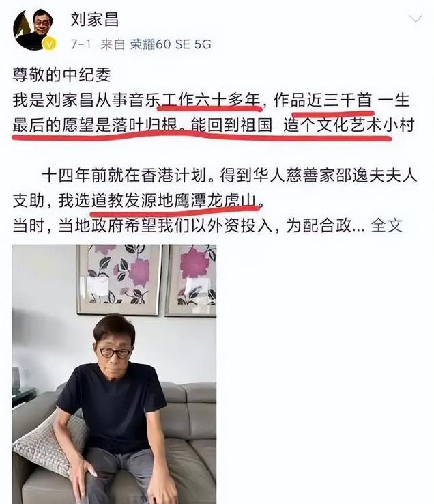The image size is (434, 504).
Task: Click the username 刘家昌 heading
Action: (95, 19)
